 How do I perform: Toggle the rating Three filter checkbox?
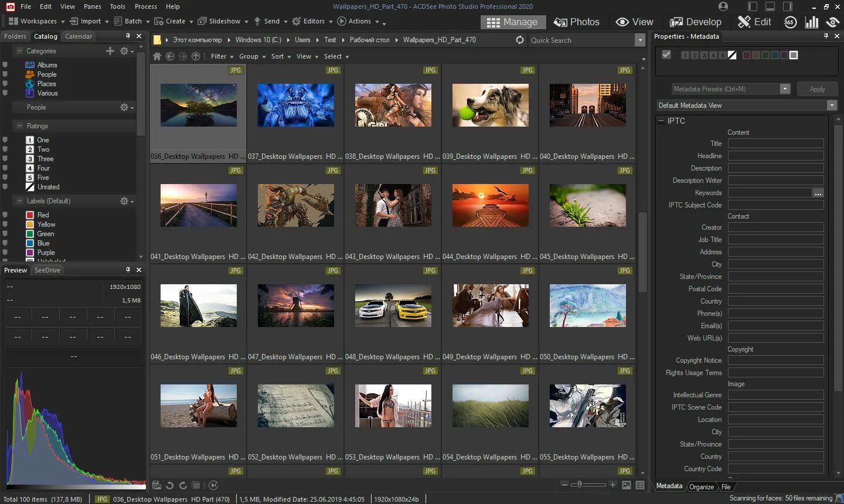click(x=5, y=159)
